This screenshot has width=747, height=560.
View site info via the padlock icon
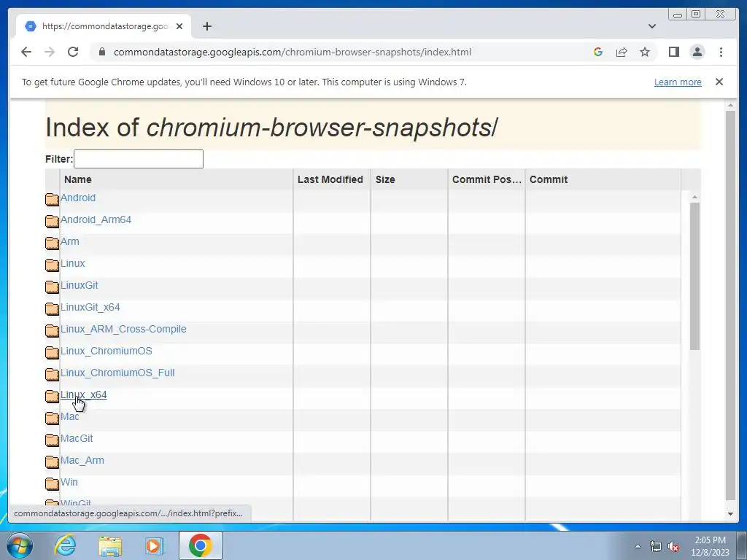pyautogui.click(x=102, y=52)
